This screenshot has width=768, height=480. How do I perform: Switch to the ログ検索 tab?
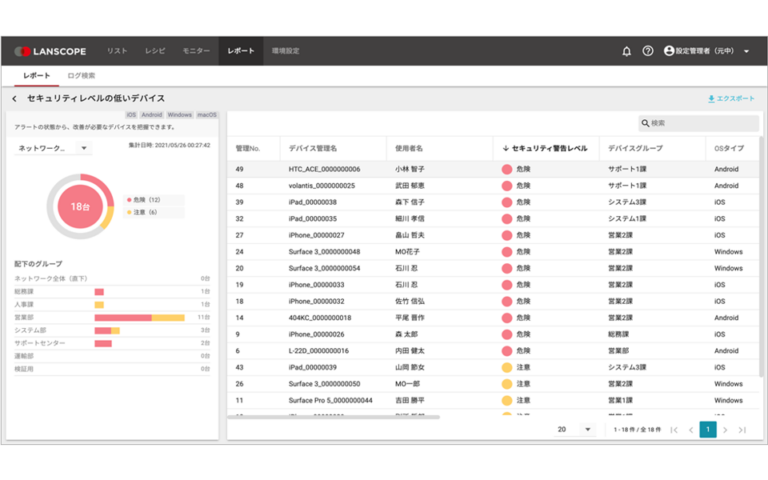pos(81,76)
